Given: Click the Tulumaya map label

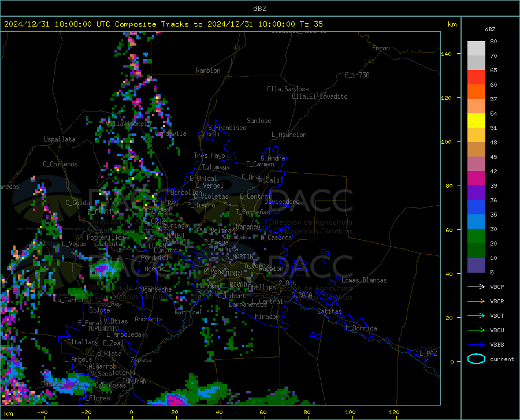Looking at the screenshot, I should pos(216,167).
